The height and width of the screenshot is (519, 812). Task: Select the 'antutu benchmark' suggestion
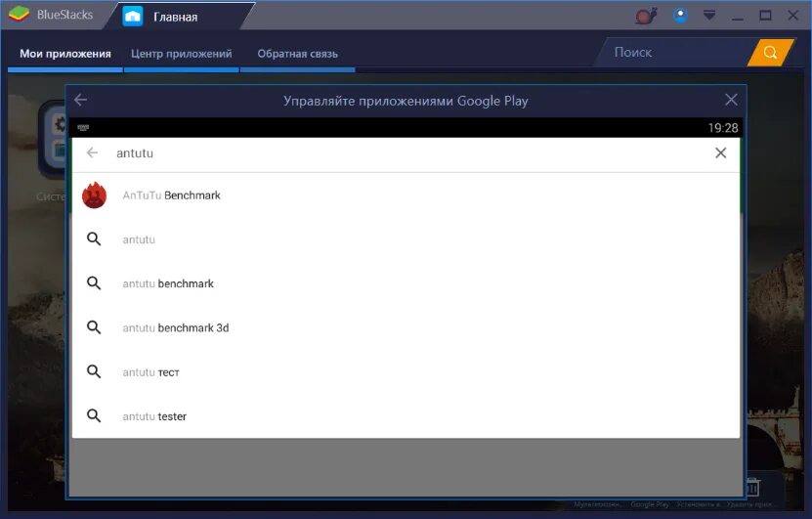406,283
